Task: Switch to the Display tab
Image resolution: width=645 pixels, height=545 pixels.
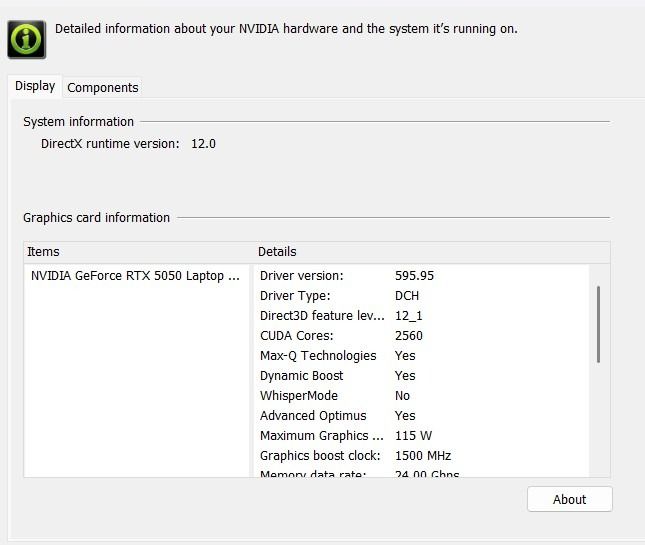Action: click(x=35, y=86)
